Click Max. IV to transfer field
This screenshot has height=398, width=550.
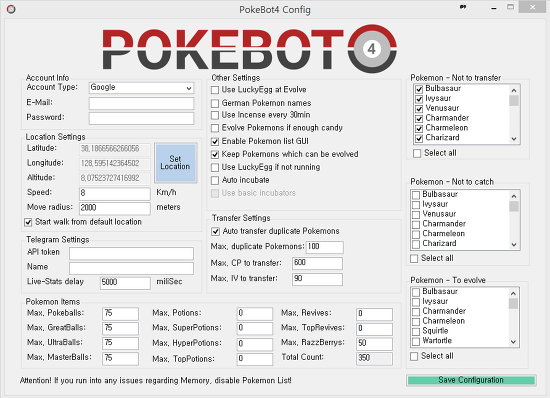(317, 279)
